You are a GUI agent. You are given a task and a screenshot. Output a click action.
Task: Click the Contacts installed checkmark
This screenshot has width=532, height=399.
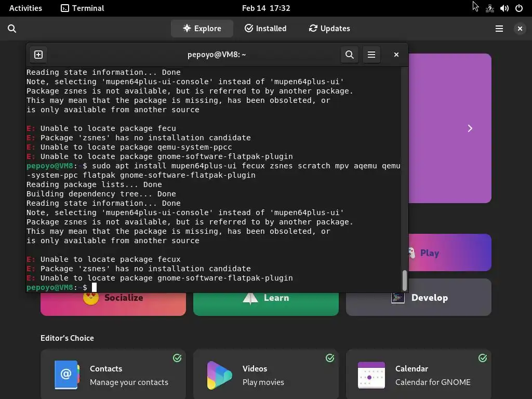pyautogui.click(x=177, y=358)
